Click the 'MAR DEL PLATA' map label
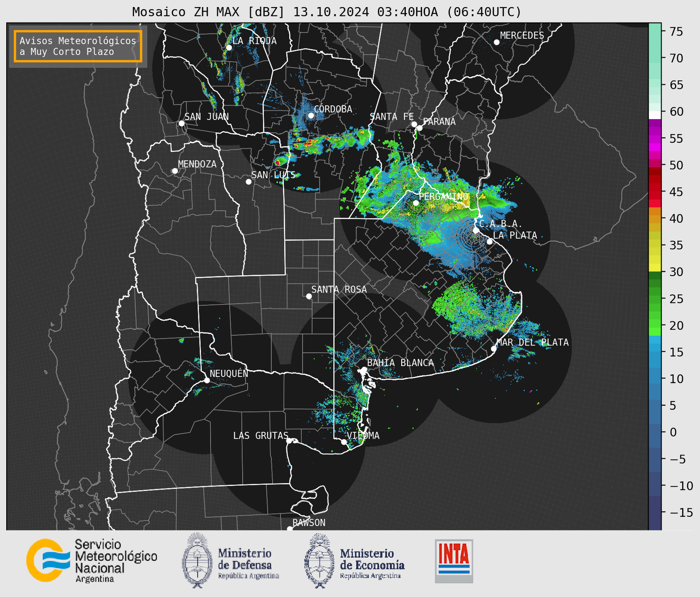The height and width of the screenshot is (597, 700). 532,343
